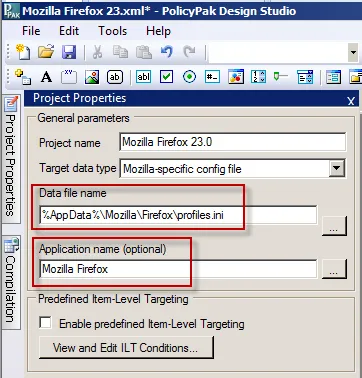Select the Image picture tool
This screenshot has height=378, width=362.
point(92,77)
